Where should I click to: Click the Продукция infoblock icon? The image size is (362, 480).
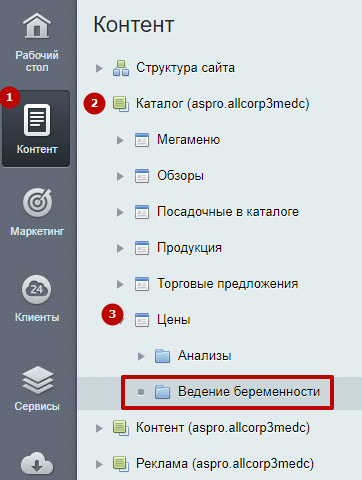pyautogui.click(x=142, y=248)
